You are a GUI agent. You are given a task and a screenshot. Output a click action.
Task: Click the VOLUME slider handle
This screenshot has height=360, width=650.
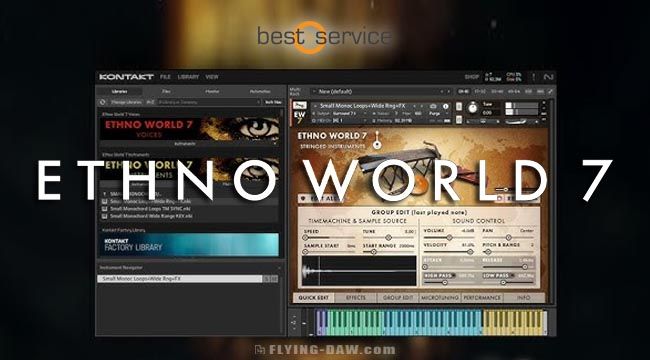click(449, 238)
